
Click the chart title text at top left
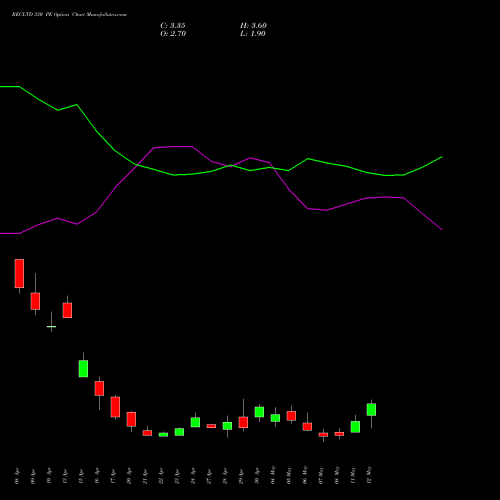click(69, 15)
